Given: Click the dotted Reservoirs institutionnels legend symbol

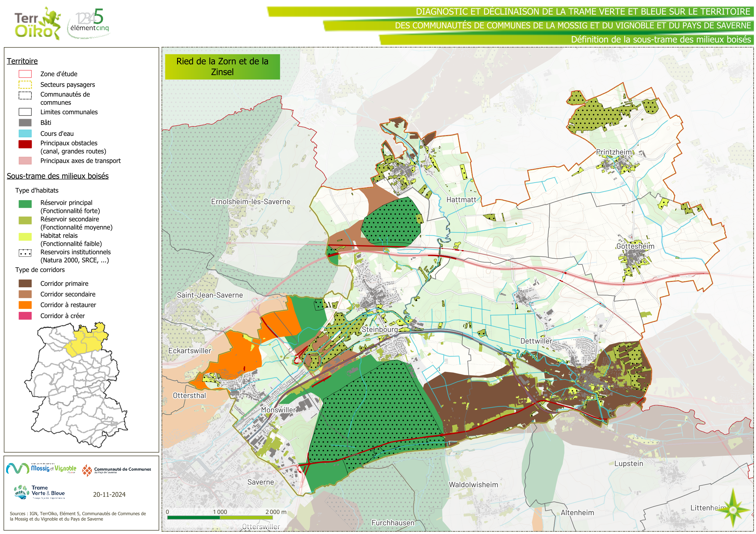Looking at the screenshot, I should coord(25,253).
